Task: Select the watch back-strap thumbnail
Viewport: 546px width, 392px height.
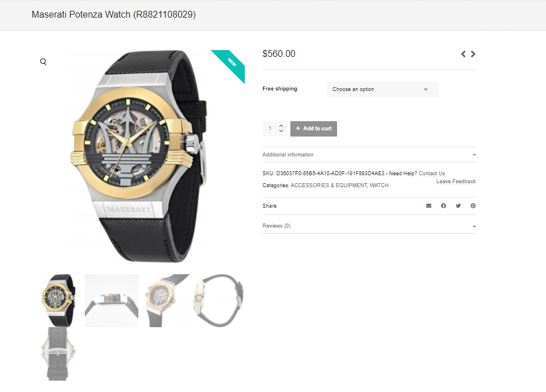Action: click(58, 354)
